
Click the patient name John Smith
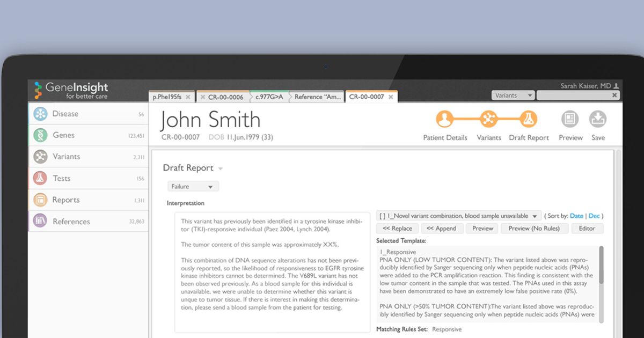click(211, 120)
